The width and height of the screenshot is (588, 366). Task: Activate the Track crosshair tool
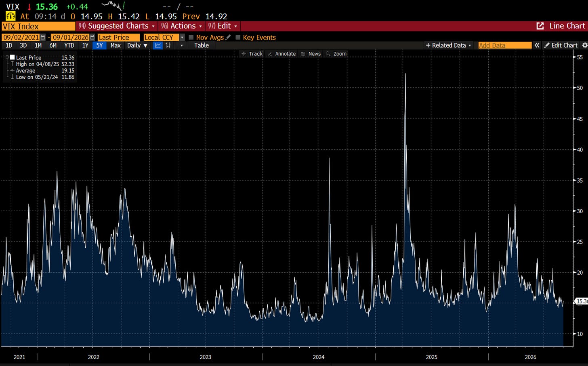point(252,54)
